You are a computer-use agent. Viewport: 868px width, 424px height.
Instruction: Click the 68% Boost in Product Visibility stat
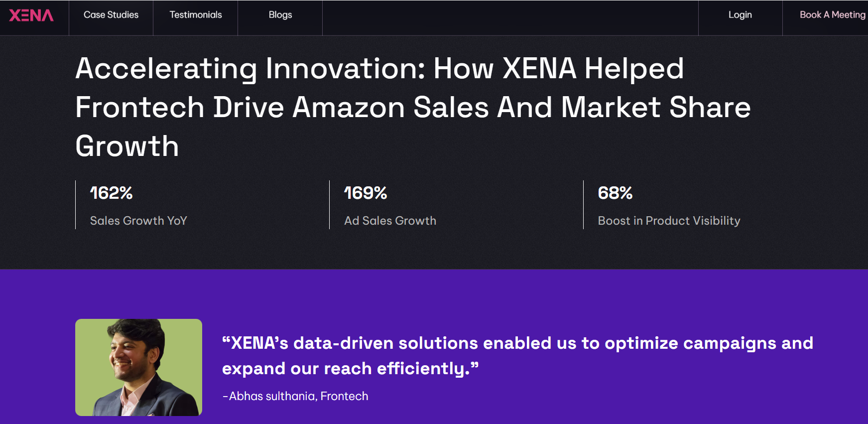coord(615,193)
